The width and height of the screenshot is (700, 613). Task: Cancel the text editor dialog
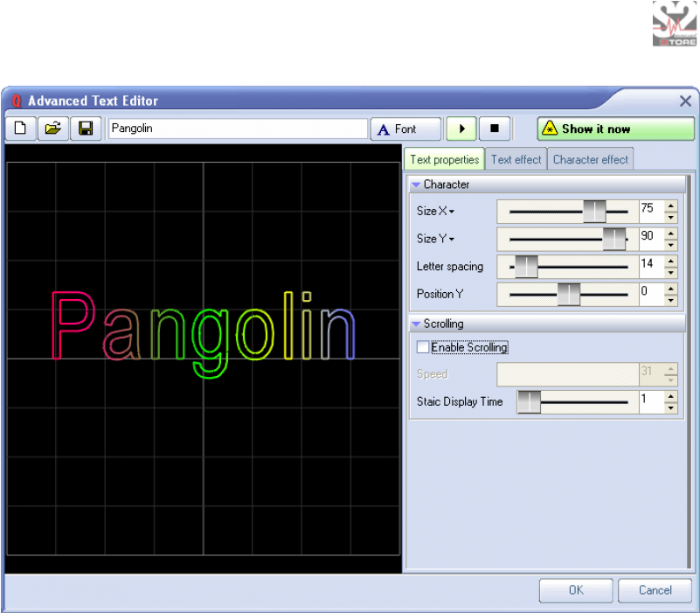pyautogui.click(x=655, y=589)
